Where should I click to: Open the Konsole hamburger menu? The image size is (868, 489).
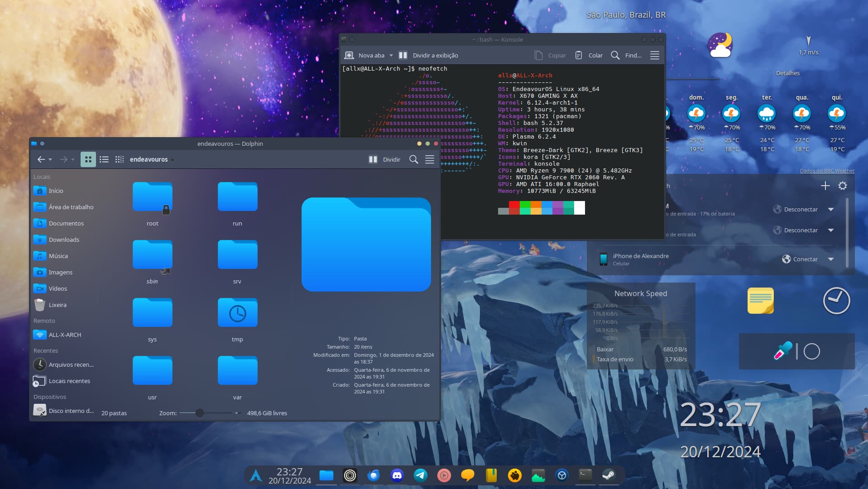tap(654, 55)
